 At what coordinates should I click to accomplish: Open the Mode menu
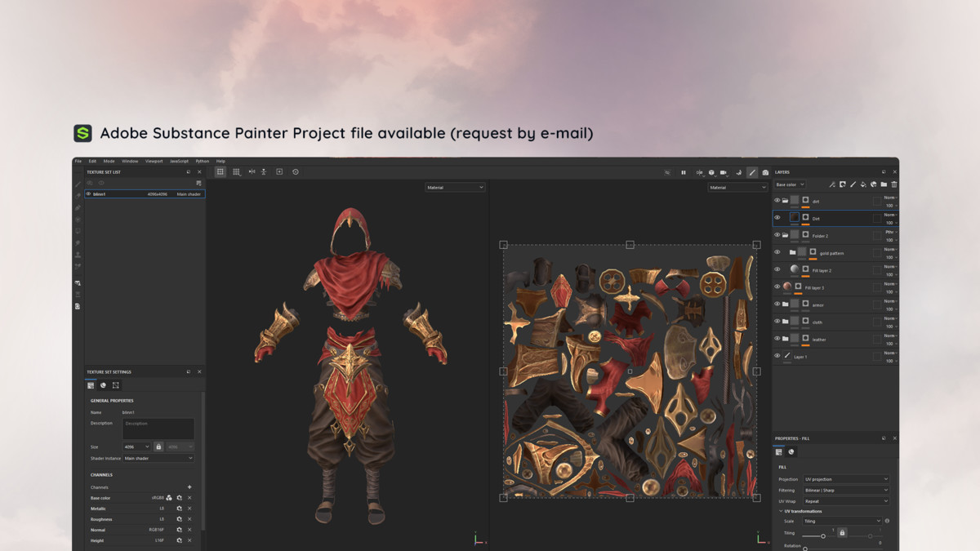tap(109, 161)
